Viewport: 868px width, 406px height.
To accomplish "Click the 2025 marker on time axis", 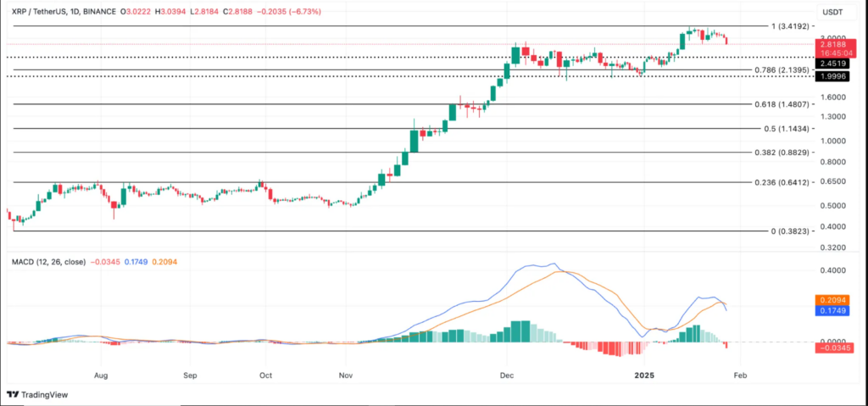I will tap(644, 375).
